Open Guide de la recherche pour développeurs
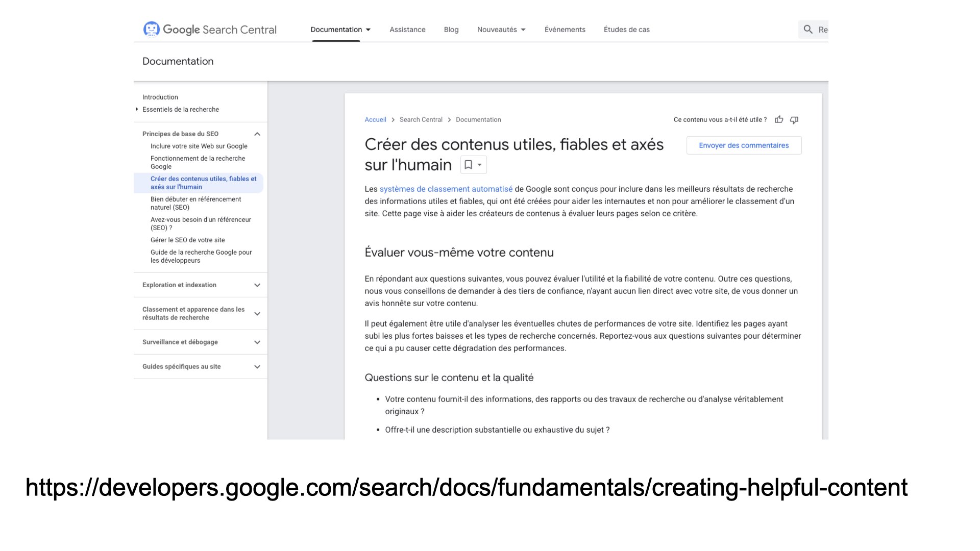 coord(201,256)
